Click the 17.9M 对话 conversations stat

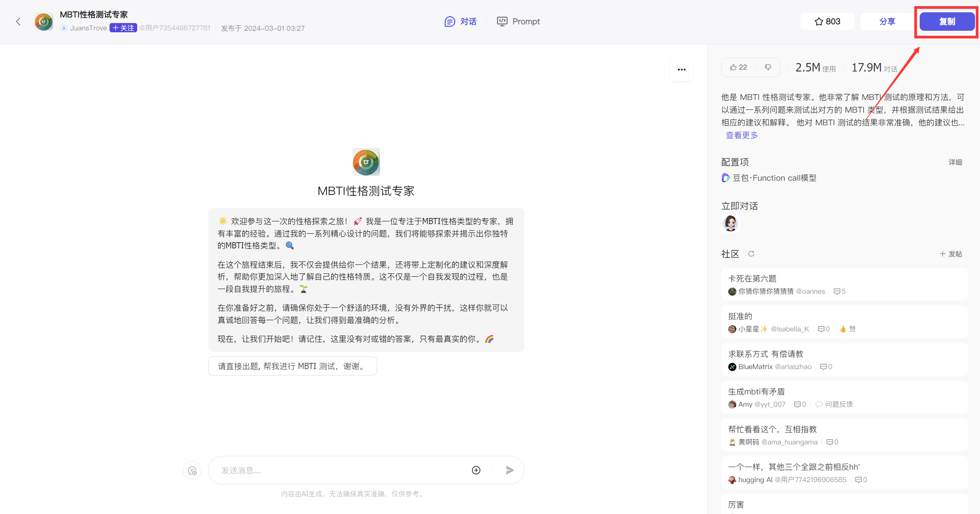pyautogui.click(x=874, y=68)
